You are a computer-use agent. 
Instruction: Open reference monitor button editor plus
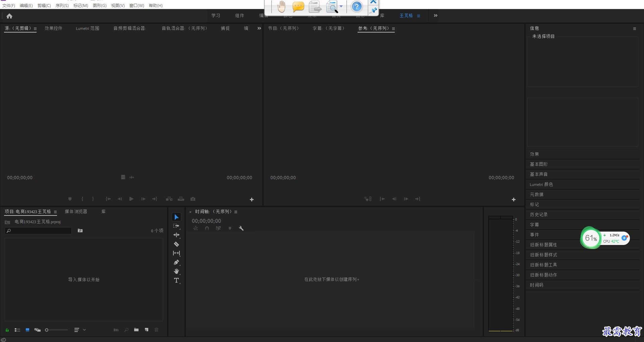pos(514,199)
